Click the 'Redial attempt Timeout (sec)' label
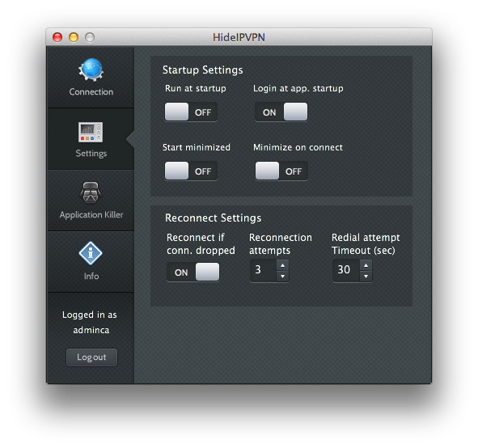Viewport: 478px width, 448px height. 366,243
